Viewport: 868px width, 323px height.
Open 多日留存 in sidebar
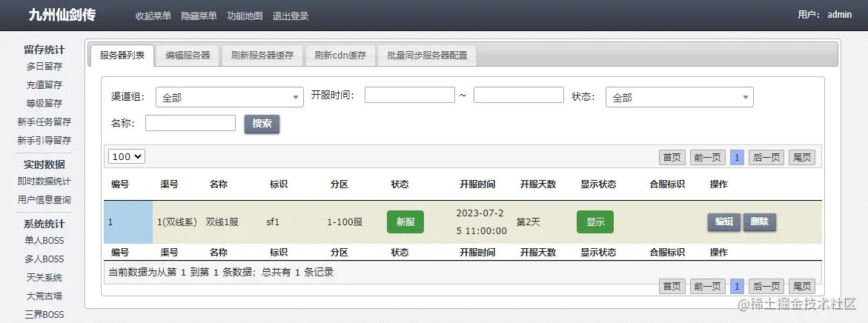44,67
